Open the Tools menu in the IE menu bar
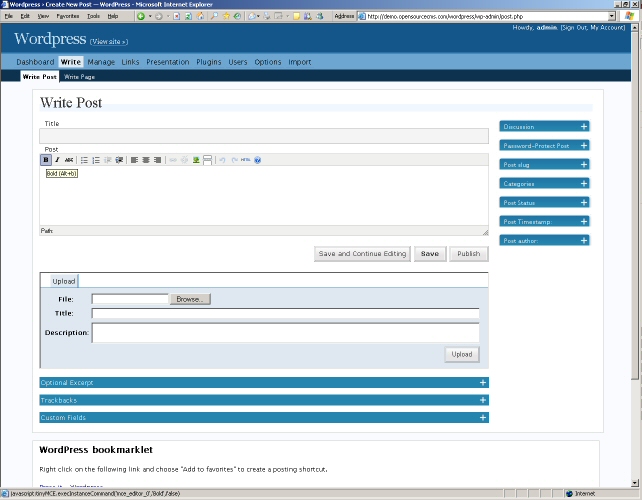This screenshot has height=500, width=642. (x=93, y=16)
